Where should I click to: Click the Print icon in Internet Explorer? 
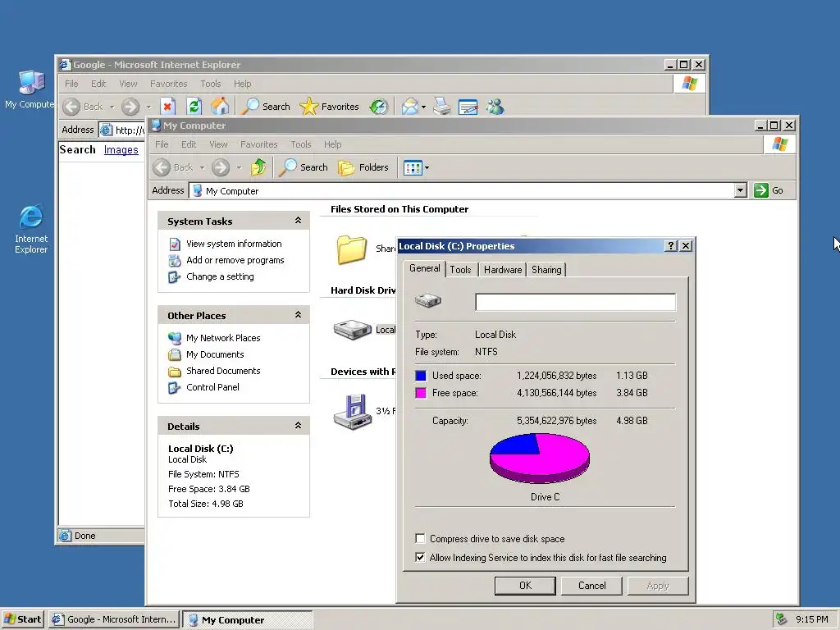click(442, 106)
